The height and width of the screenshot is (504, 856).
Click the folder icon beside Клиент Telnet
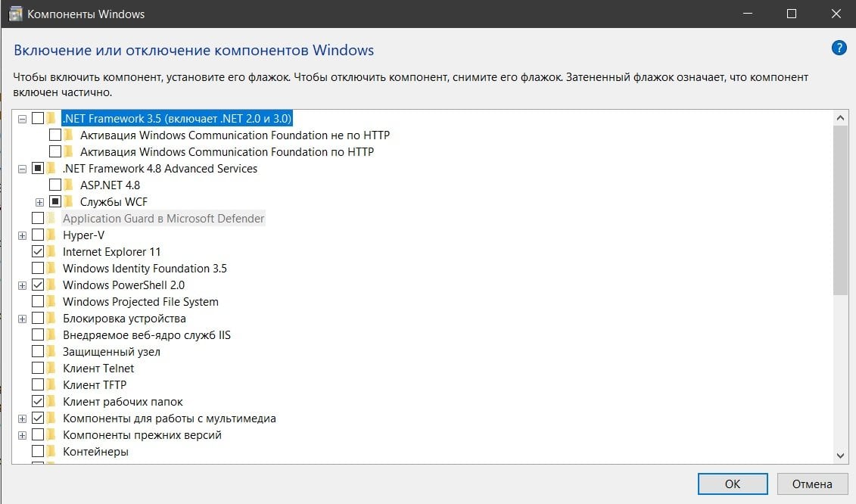51,369
